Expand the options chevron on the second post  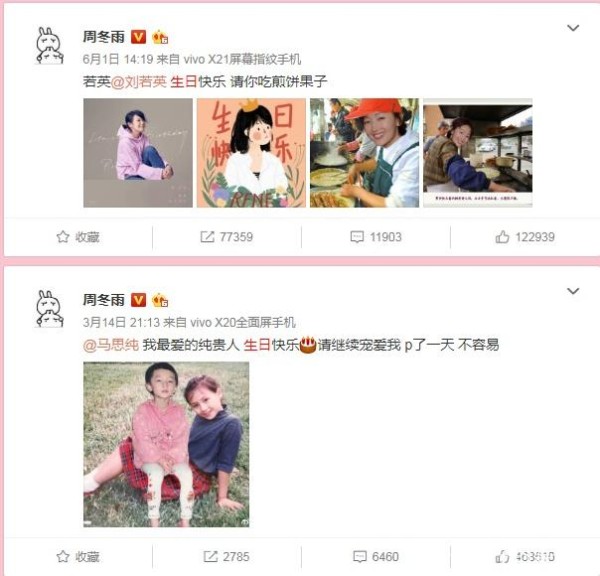[573, 291]
